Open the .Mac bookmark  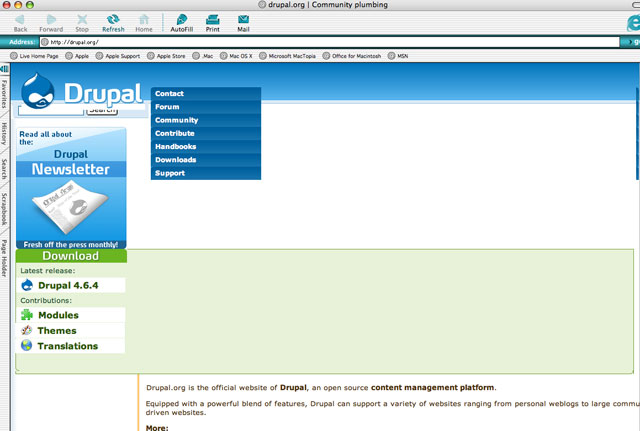coord(203,56)
